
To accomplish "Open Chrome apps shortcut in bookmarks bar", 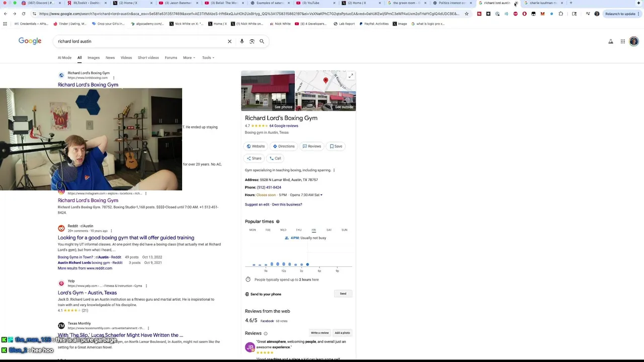I will coord(5,24).
